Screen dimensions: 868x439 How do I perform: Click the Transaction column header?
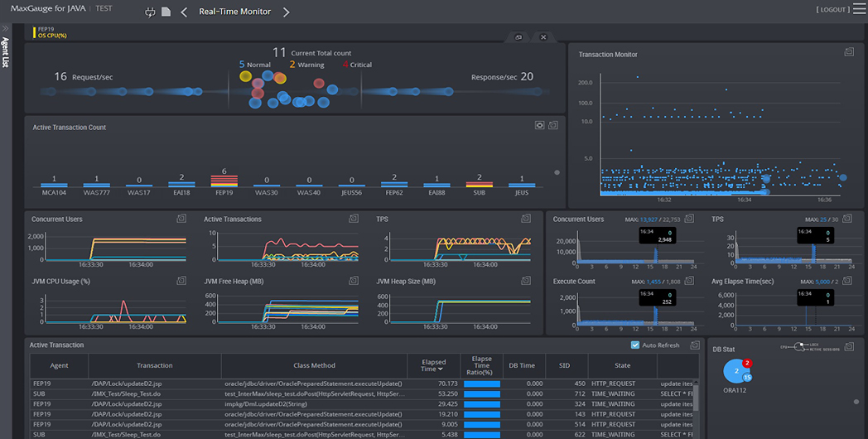[x=154, y=365]
